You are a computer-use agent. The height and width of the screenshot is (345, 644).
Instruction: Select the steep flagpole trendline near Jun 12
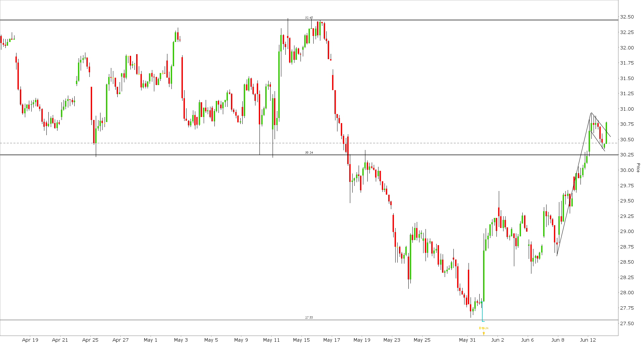574,184
